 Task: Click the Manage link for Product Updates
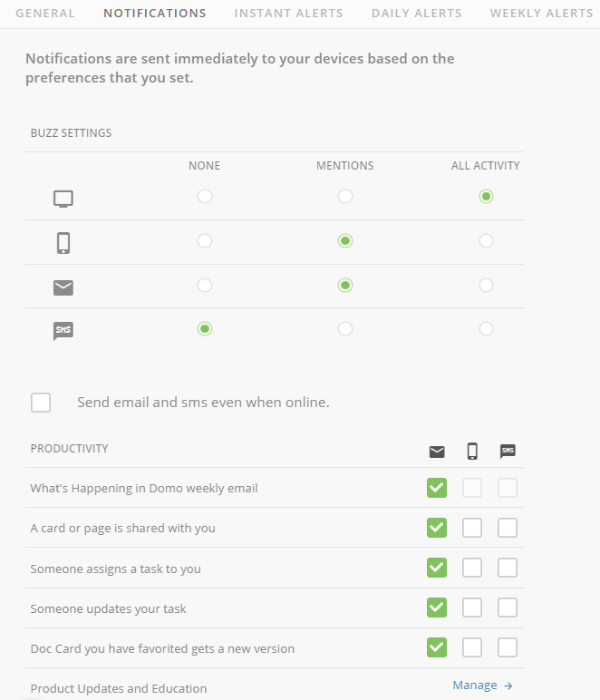(x=475, y=685)
